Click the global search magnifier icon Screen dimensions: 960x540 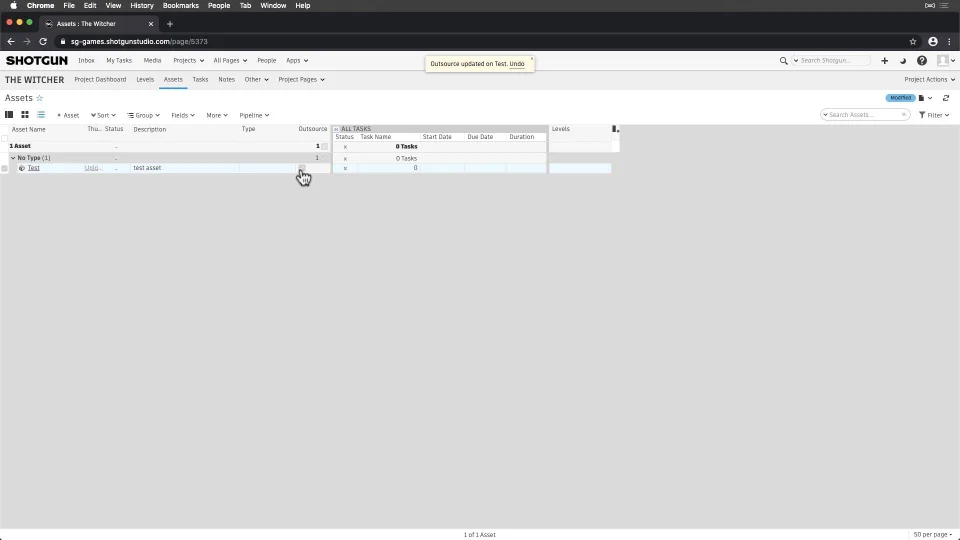click(783, 61)
